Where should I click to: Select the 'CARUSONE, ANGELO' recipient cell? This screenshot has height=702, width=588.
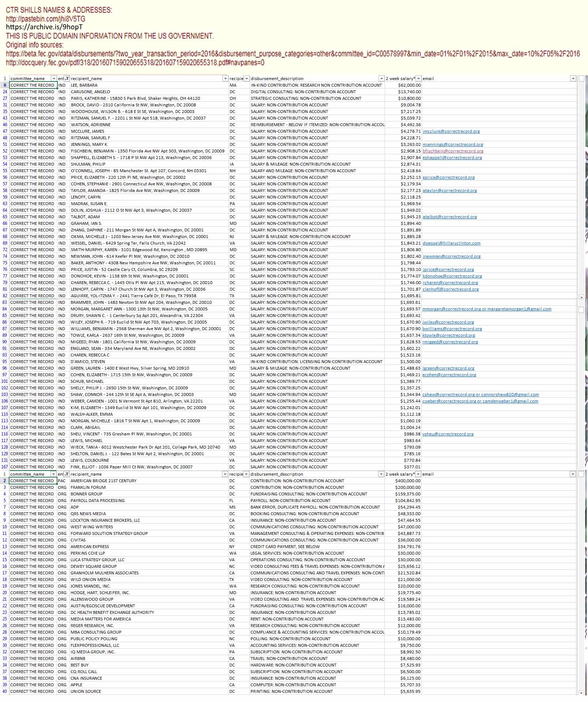click(149, 92)
